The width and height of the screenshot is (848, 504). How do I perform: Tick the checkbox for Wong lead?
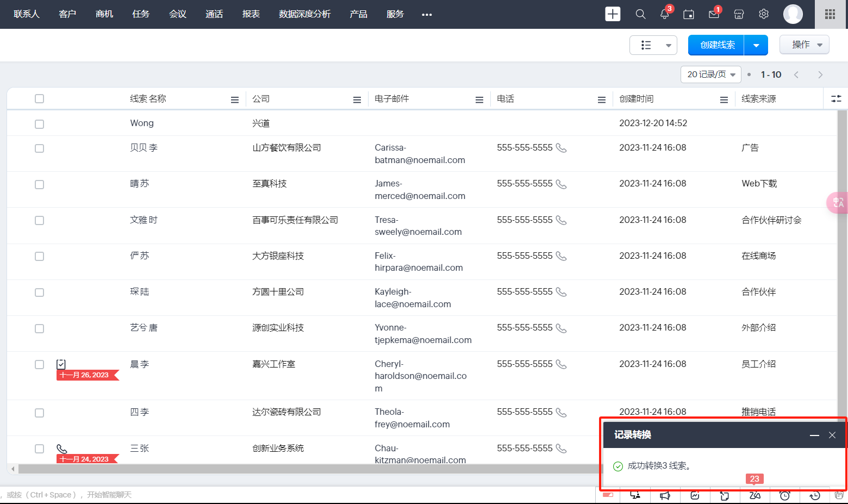(39, 124)
